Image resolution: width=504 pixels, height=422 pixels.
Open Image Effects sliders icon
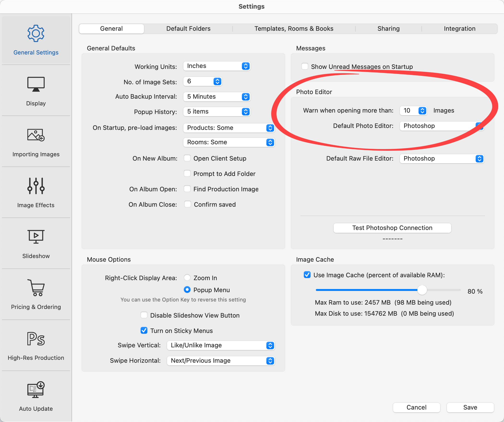coord(36,186)
